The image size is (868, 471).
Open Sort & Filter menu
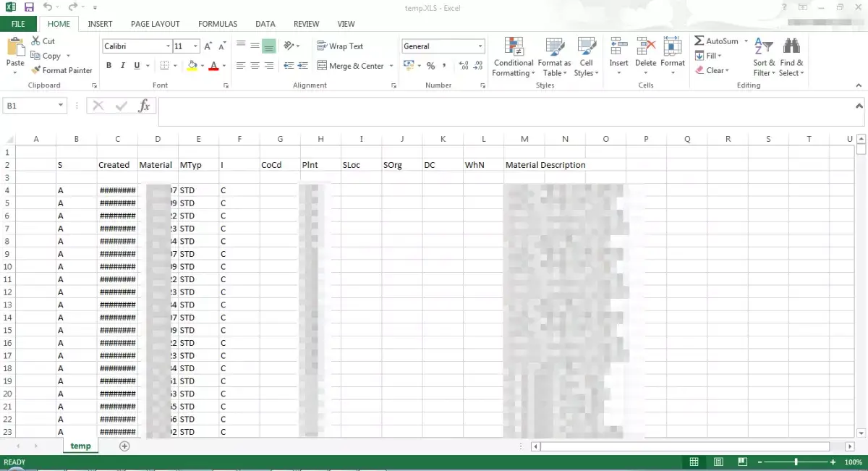pos(764,57)
